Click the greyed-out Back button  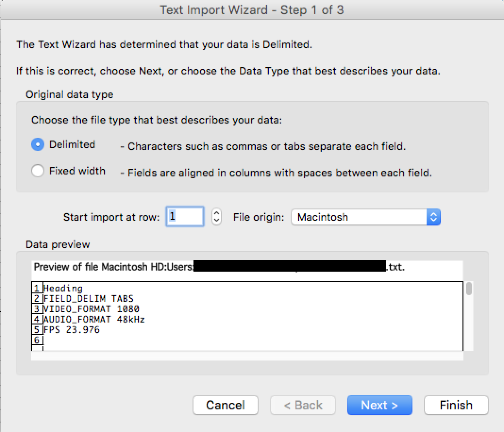302,405
